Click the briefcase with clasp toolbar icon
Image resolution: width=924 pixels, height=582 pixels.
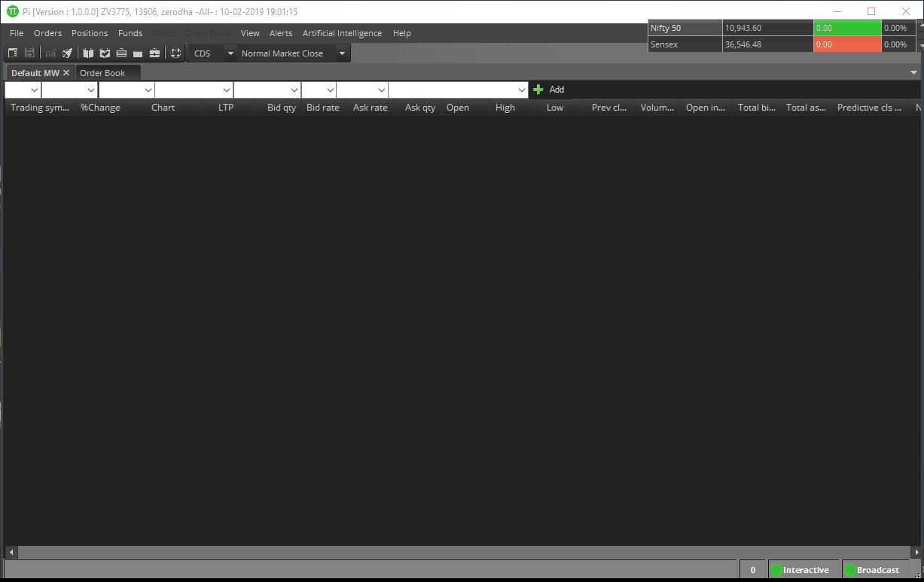click(154, 53)
